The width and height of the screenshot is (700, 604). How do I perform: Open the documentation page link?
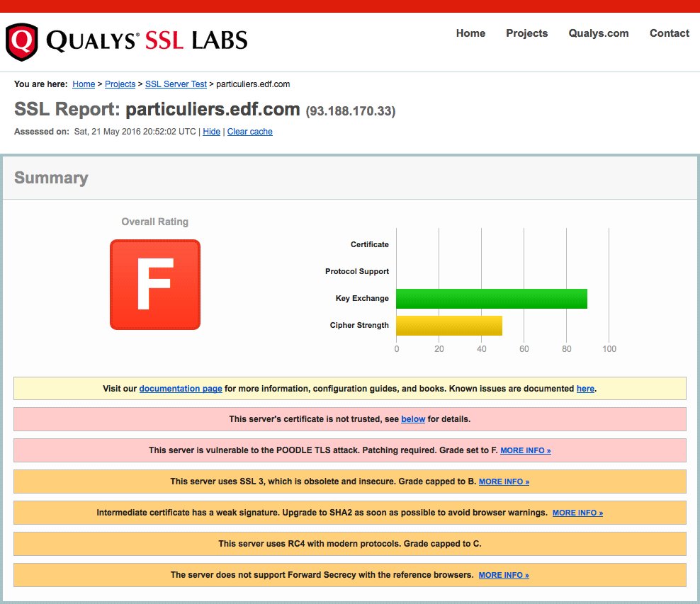point(181,389)
